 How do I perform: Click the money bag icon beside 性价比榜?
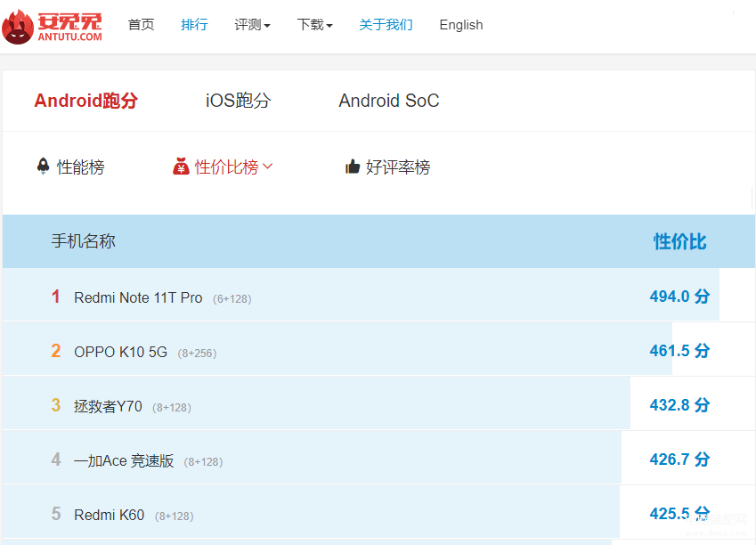(181, 167)
